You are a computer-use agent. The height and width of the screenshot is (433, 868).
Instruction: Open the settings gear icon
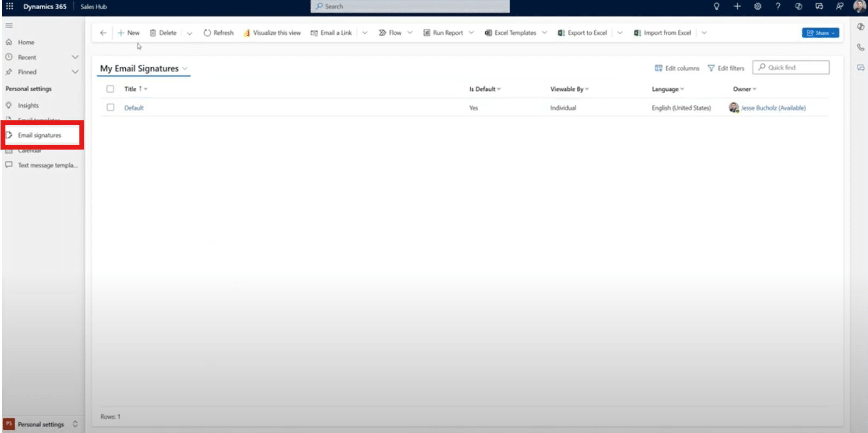[757, 7]
